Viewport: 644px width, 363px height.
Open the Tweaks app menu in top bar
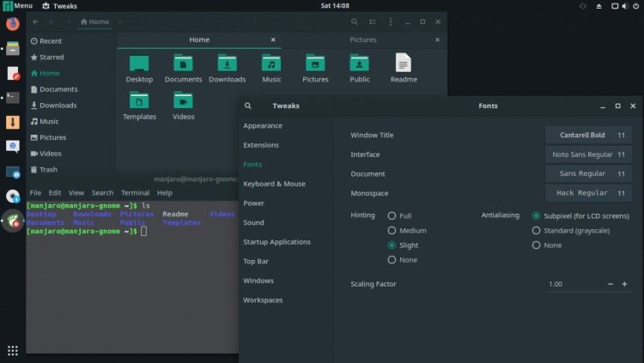[x=59, y=6]
